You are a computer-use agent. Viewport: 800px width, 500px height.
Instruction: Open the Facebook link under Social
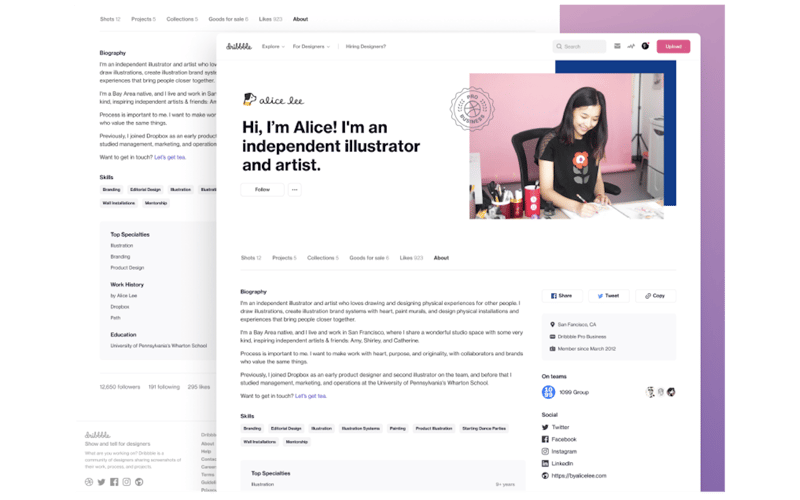(x=559, y=439)
